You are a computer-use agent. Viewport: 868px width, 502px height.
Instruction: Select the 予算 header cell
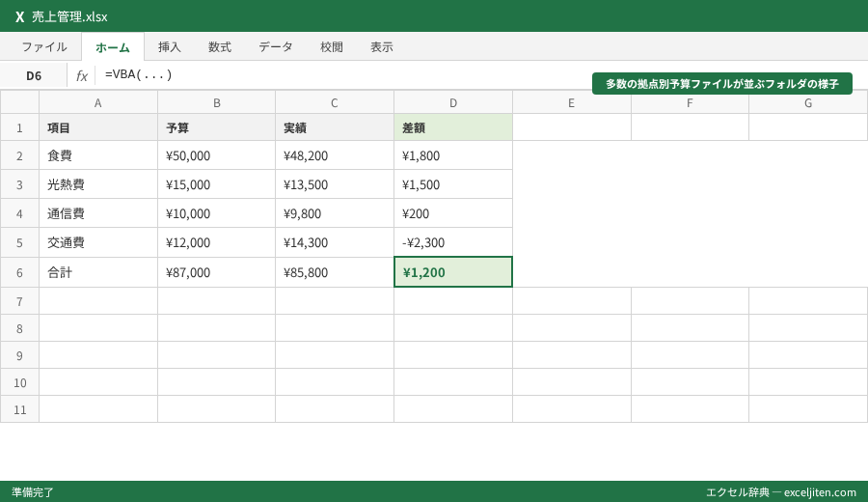point(216,127)
